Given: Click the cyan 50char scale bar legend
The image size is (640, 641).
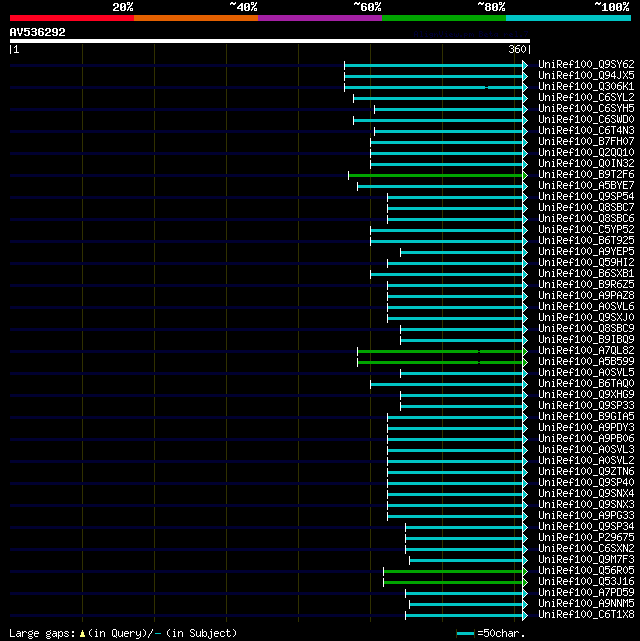Looking at the screenshot, I should click(465, 634).
